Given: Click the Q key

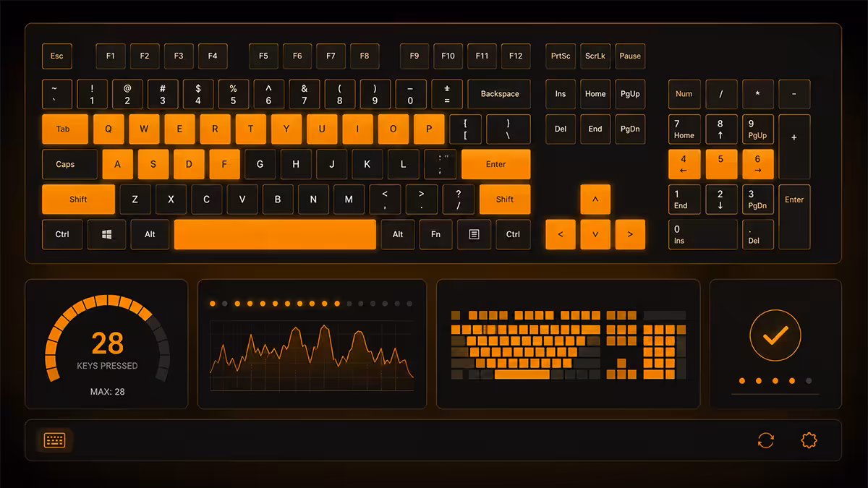Looking at the screenshot, I should click(x=109, y=129).
